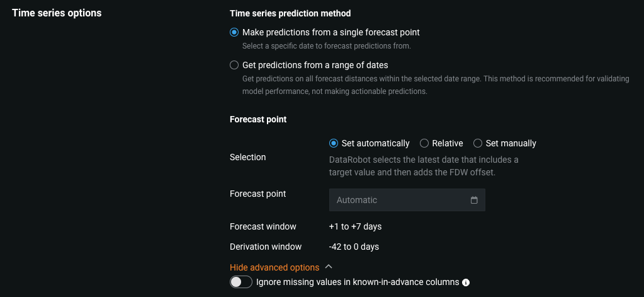The image size is (644, 297).
Task: Choose "Get predictions from a range of dates"
Action: pos(235,65)
